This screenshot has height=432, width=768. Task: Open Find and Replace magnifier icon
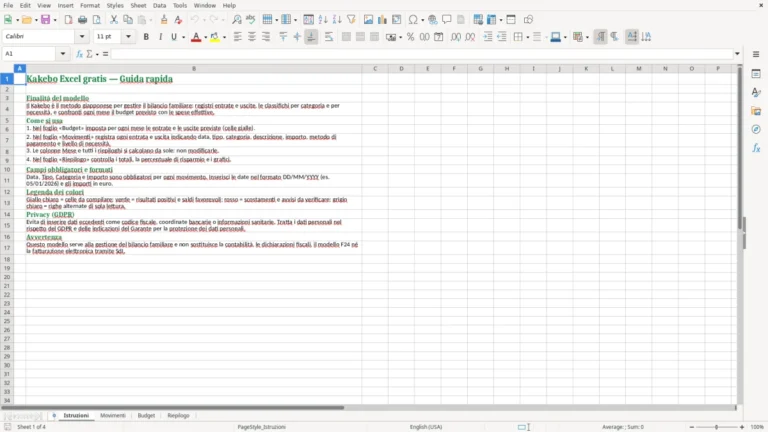[237, 20]
